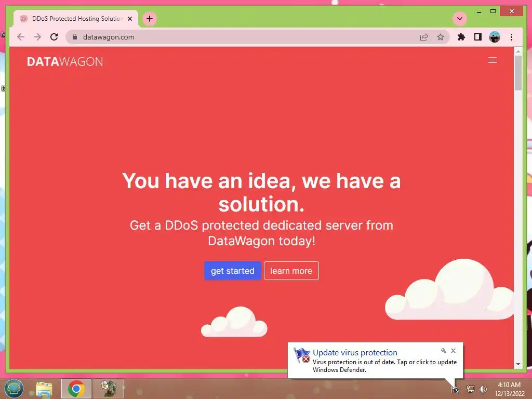Bookmark this tab with the star icon
This screenshot has width=532, height=399.
tap(441, 37)
